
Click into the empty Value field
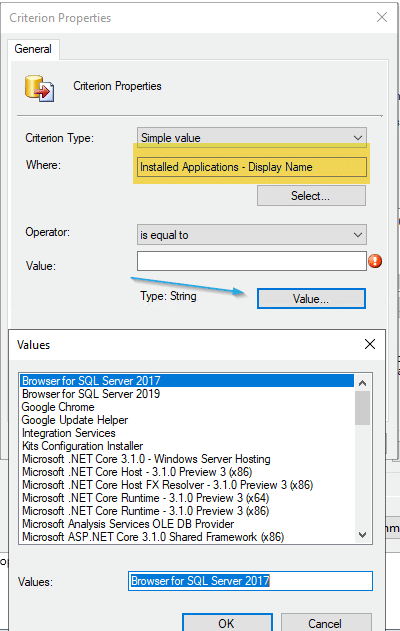pos(252,261)
